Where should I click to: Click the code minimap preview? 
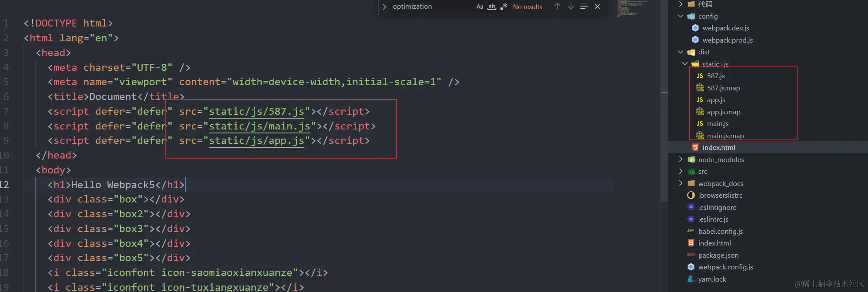click(632, 8)
